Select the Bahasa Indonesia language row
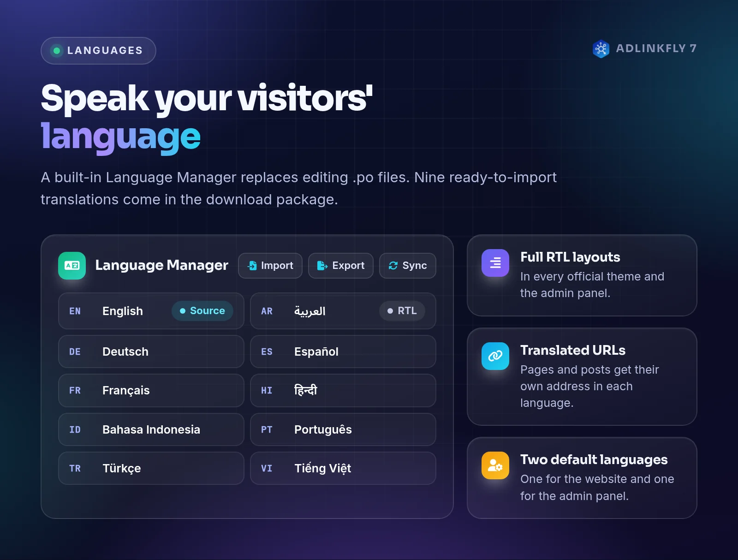738x560 pixels. click(151, 429)
